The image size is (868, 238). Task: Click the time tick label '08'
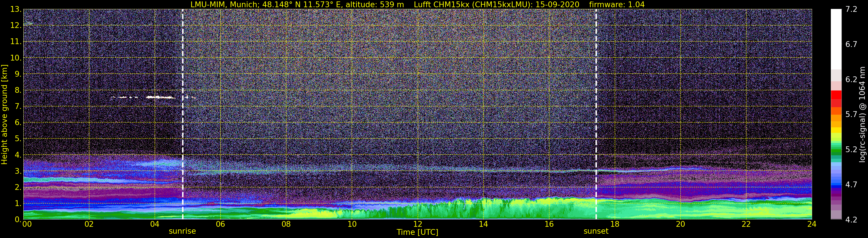pos(286,224)
